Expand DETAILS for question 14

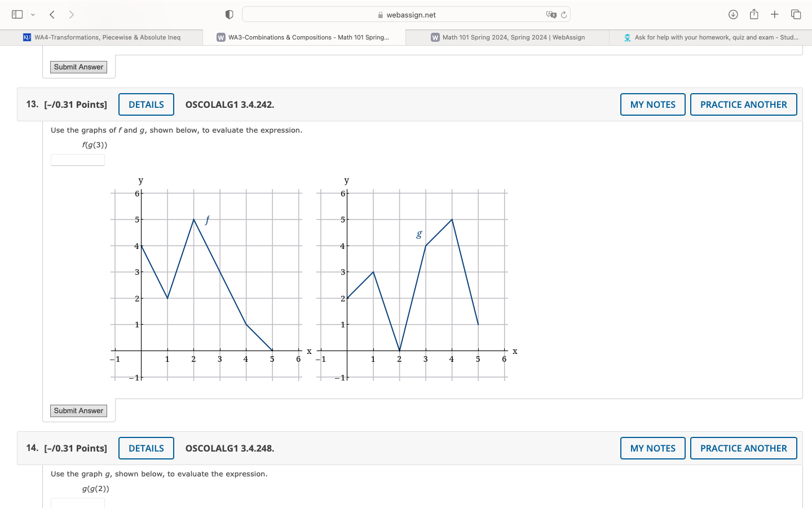146,448
